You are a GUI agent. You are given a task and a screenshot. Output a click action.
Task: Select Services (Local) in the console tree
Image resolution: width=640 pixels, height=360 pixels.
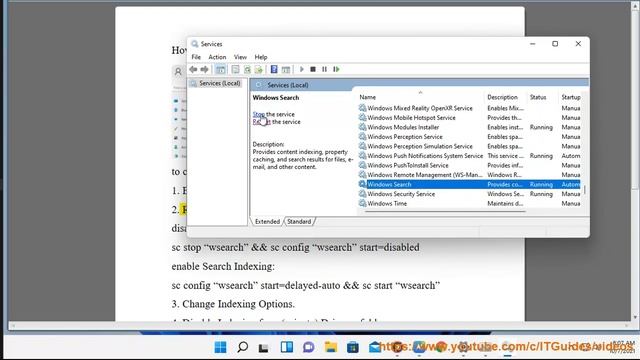220,83
